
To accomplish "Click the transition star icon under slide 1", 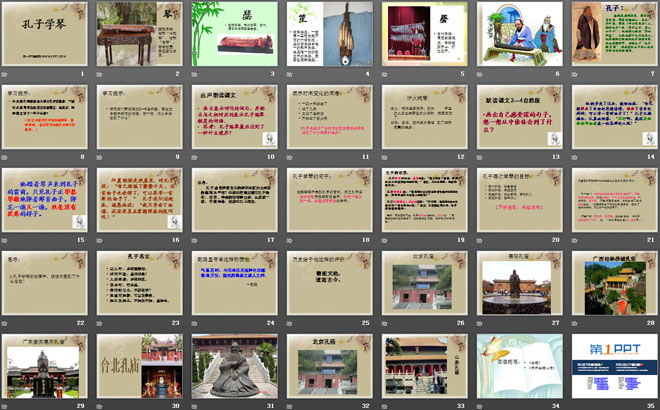I will [x=5, y=75].
